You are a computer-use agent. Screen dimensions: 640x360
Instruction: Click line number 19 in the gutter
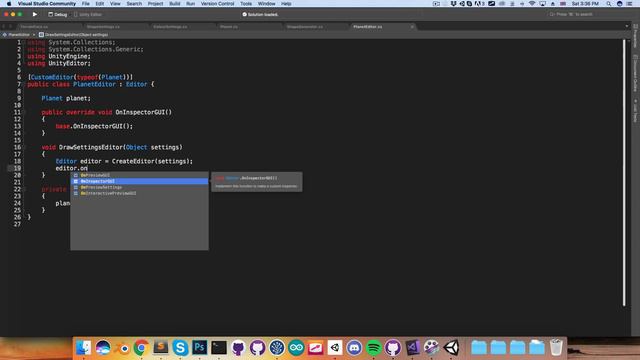click(x=17, y=168)
